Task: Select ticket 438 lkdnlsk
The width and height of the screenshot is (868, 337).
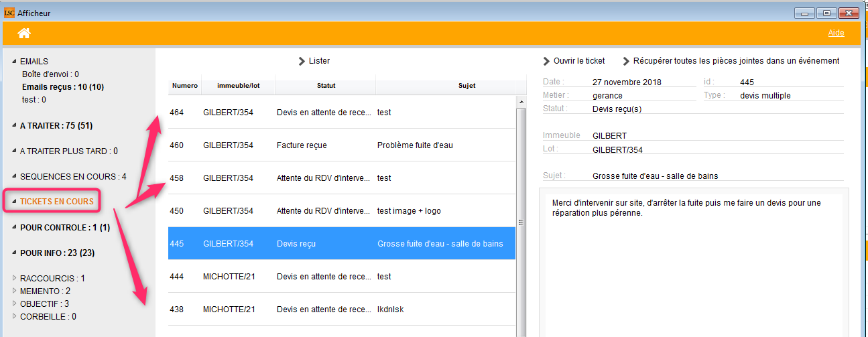Action: click(x=342, y=310)
